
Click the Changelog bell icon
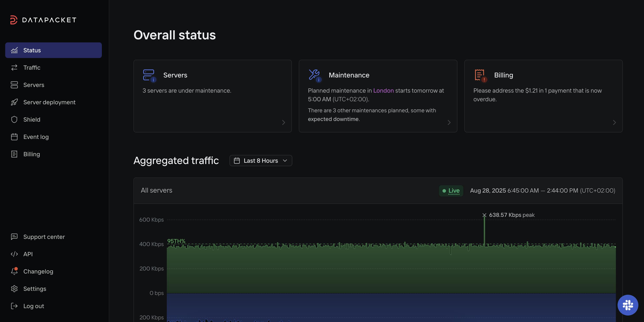[14, 271]
